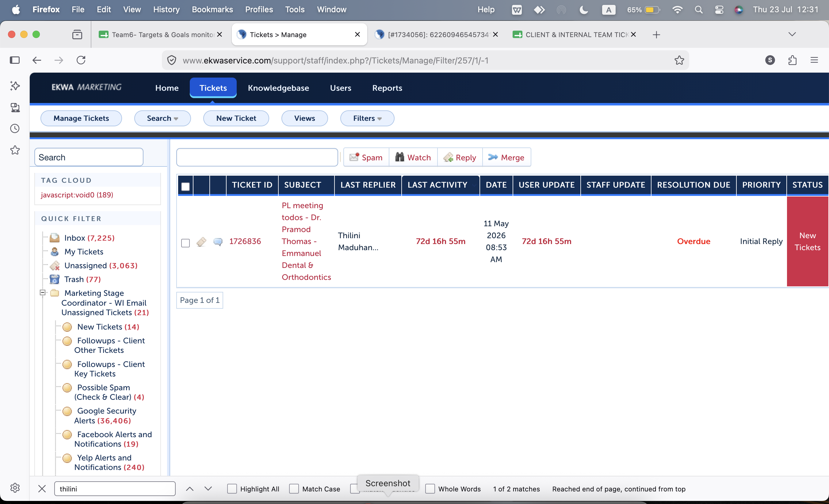This screenshot has width=829, height=504.
Task: Check the select-all checkbox in table header
Action: [185, 186]
